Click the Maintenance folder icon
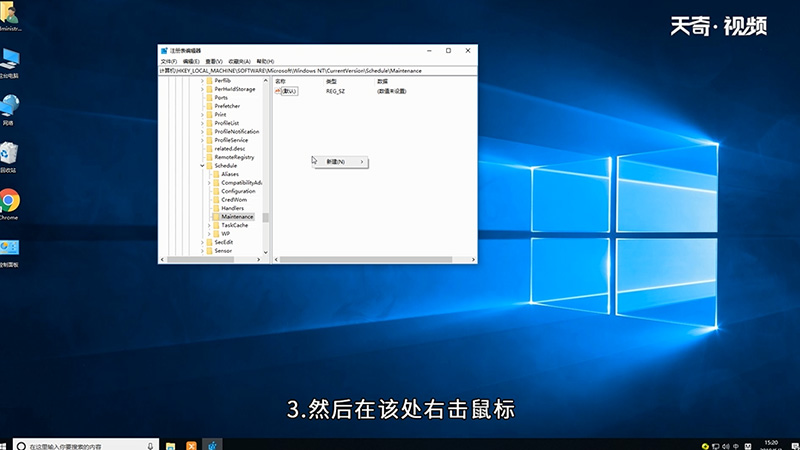This screenshot has width=800, height=450. click(x=216, y=217)
